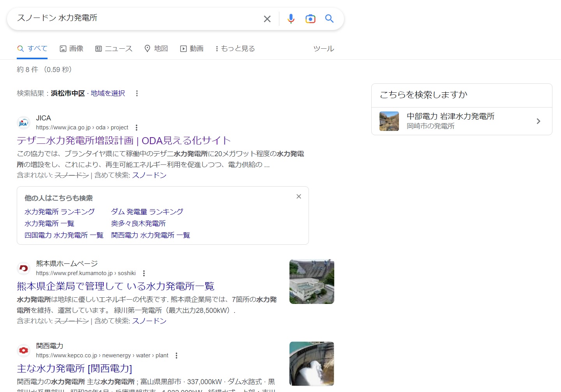This screenshot has width=561, height=392.
Task: Search for 水力発電所 ランキング
Action: 60,212
